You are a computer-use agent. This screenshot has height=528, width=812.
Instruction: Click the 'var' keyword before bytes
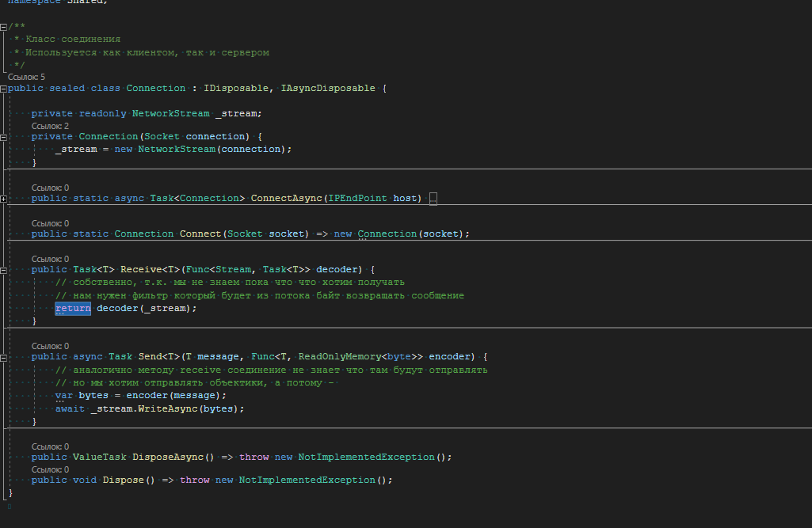[x=64, y=395]
